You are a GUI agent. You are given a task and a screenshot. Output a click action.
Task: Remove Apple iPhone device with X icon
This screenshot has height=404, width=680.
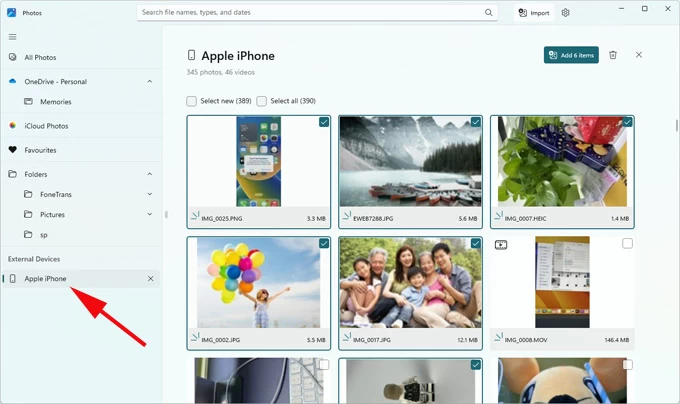[x=151, y=278]
